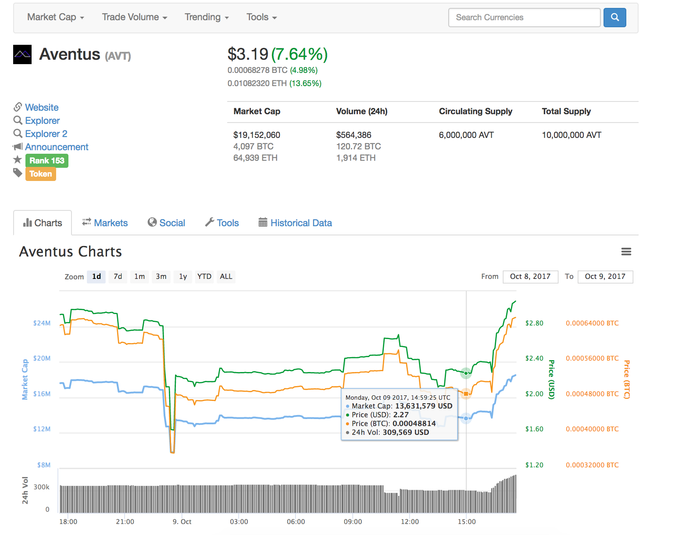Viewport: 700px width, 535px height.
Task: Click the Aventus Charts heading
Action: pyautogui.click(x=70, y=252)
